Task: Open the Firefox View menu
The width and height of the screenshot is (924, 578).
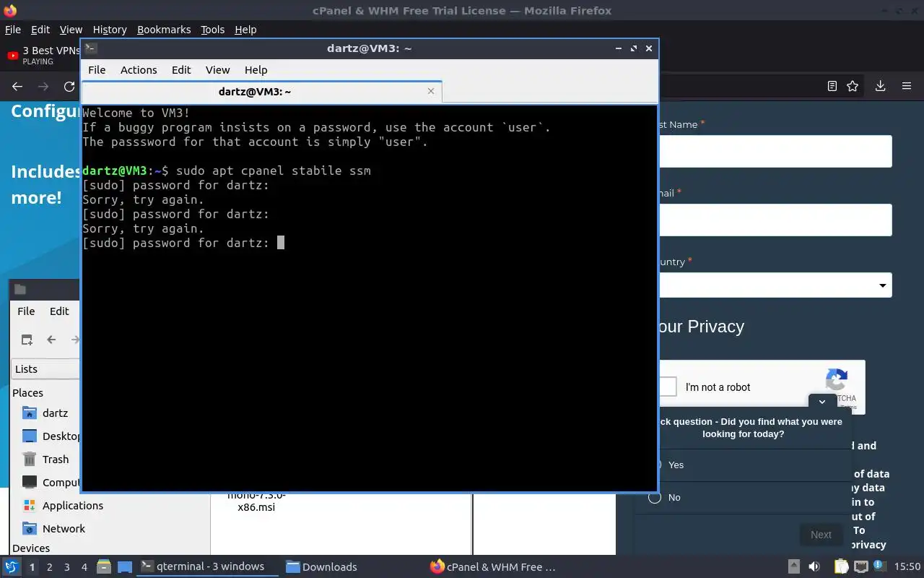Action: point(71,30)
